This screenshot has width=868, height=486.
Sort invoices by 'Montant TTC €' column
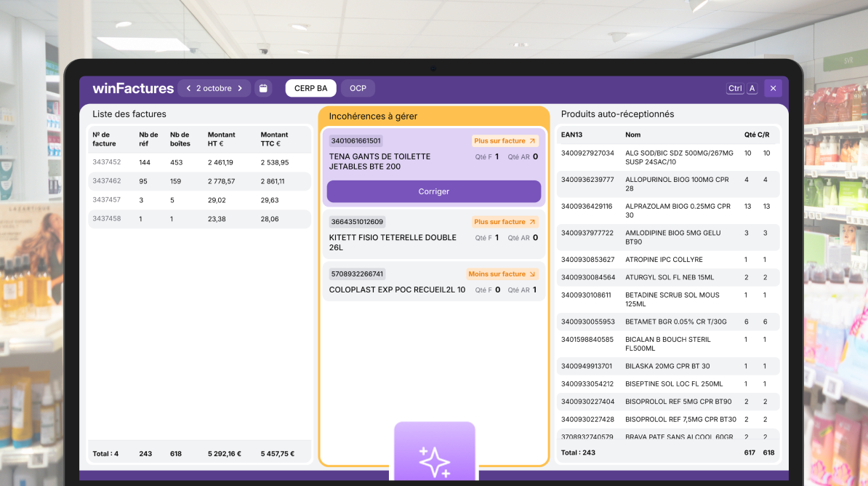coord(275,139)
